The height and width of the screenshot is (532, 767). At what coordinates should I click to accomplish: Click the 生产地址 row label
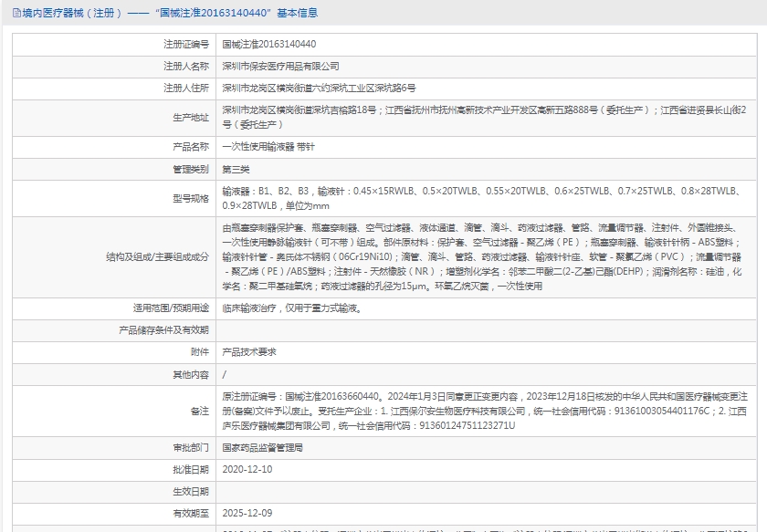190,117
